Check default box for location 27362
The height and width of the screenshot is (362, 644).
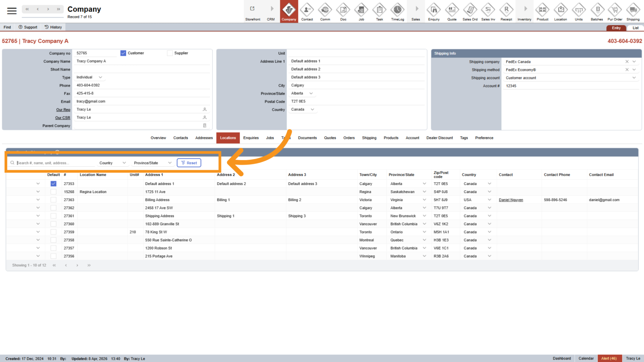pyautogui.click(x=53, y=208)
